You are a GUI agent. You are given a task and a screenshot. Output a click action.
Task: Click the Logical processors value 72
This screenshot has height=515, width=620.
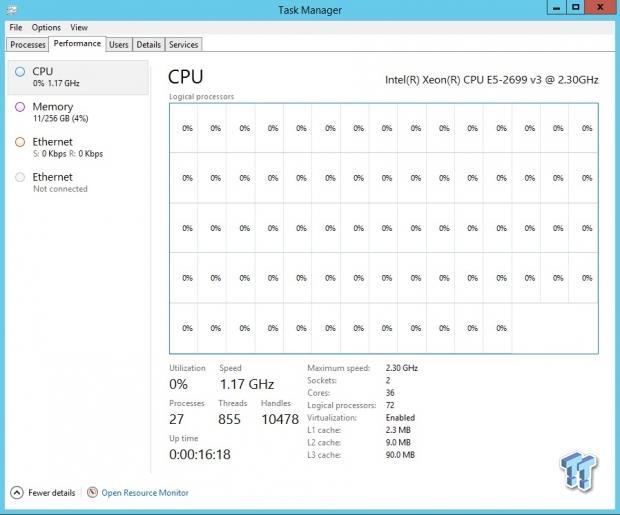[x=390, y=405]
